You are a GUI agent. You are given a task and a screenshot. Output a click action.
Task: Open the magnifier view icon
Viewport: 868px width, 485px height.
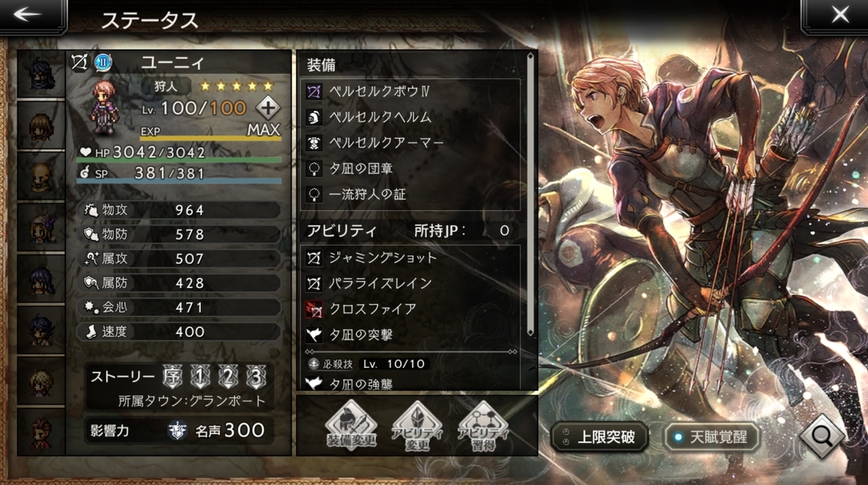pos(823,436)
